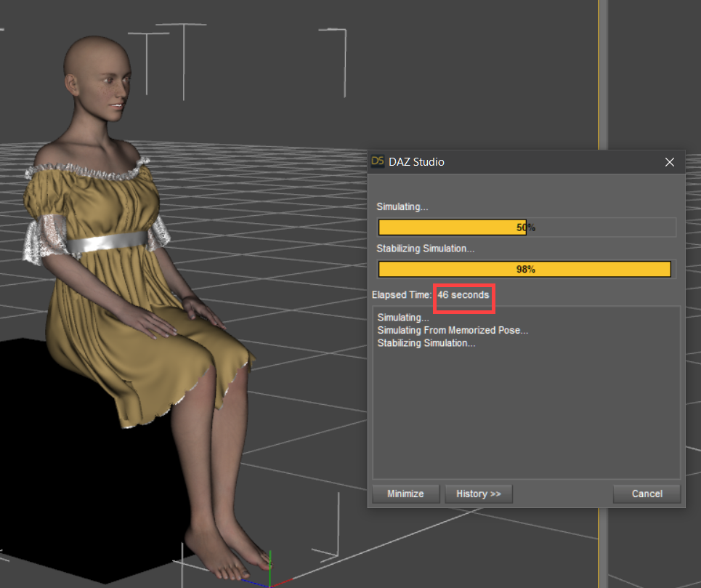
Task: Click the 'Elapsed Time:' label
Action: [x=402, y=295]
